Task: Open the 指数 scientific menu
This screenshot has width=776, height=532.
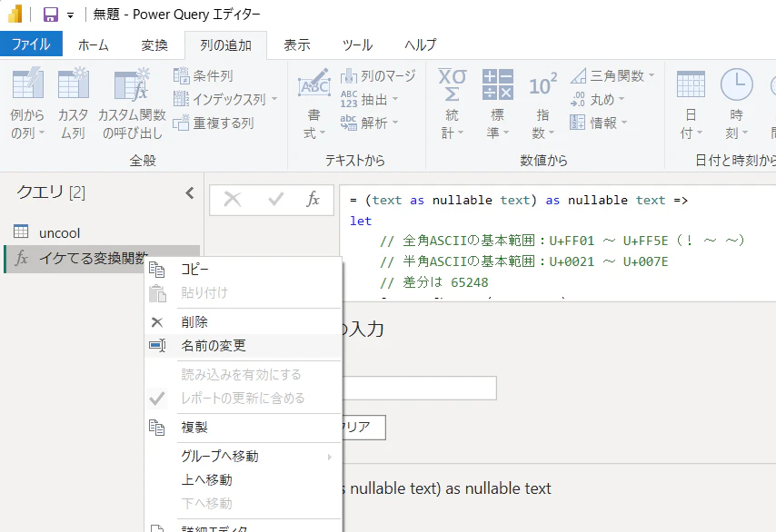Action: tap(542, 103)
